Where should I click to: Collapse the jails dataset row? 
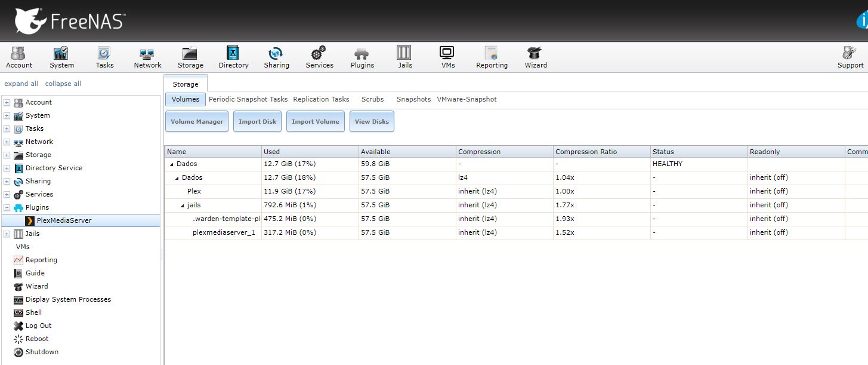click(183, 205)
